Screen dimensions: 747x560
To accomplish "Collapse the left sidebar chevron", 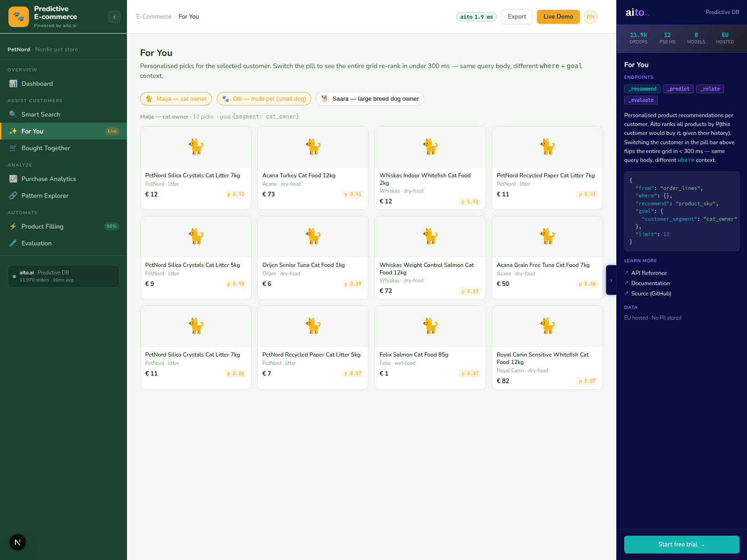I will coord(114,17).
